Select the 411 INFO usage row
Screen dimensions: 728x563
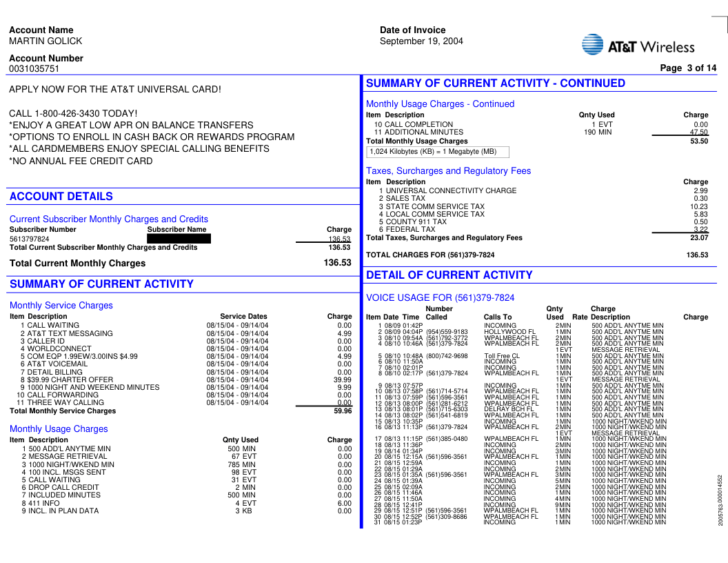coord(43,503)
